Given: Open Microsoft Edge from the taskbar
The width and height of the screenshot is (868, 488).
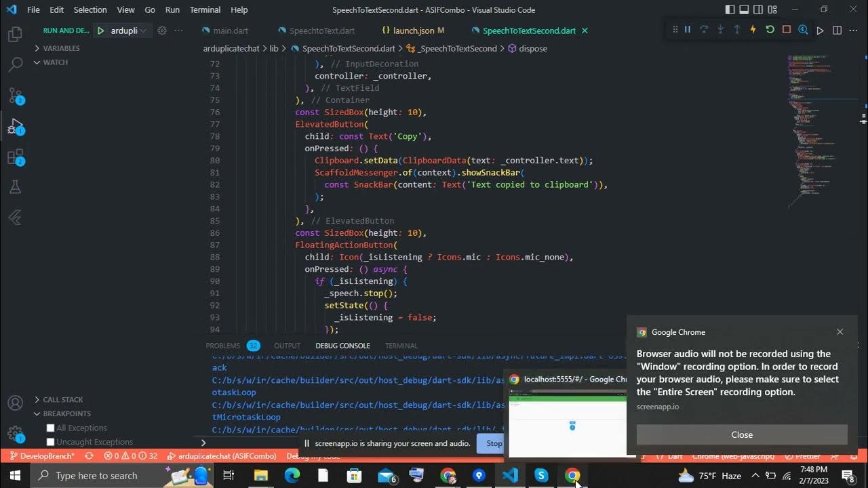Looking at the screenshot, I should point(292,476).
